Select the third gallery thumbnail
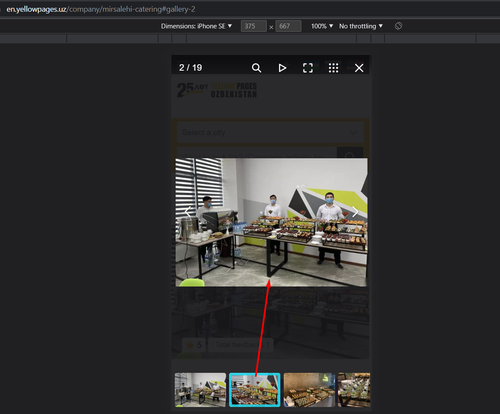The width and height of the screenshot is (500, 414). pos(309,390)
